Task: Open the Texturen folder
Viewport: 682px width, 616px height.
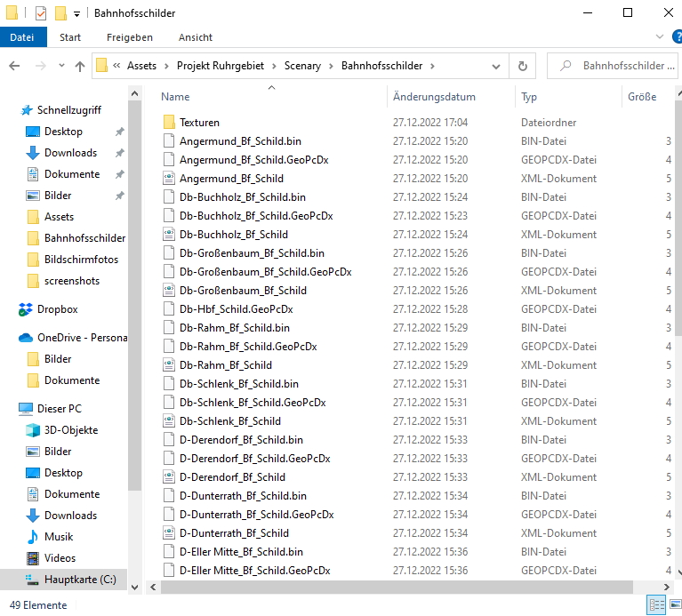Action: tap(199, 122)
